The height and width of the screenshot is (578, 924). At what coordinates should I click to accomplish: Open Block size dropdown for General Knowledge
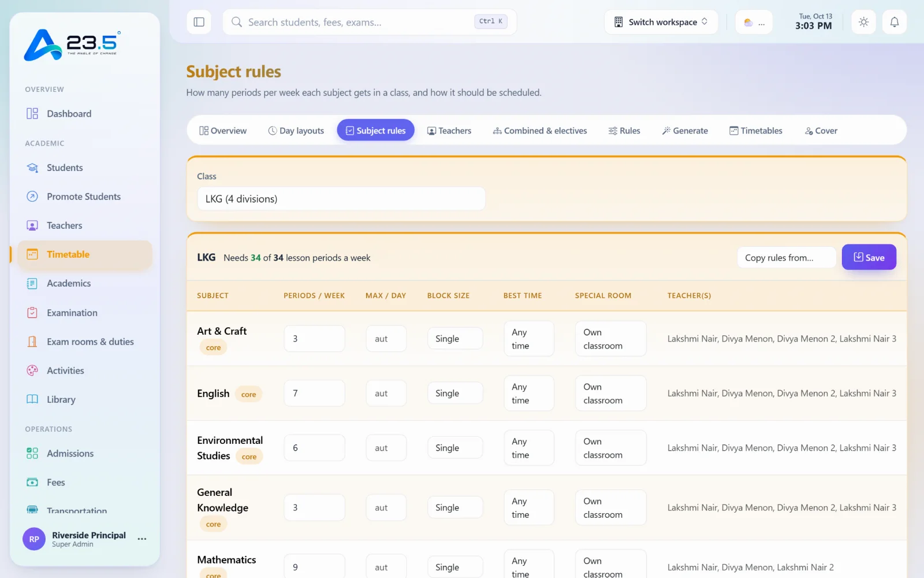pyautogui.click(x=455, y=507)
